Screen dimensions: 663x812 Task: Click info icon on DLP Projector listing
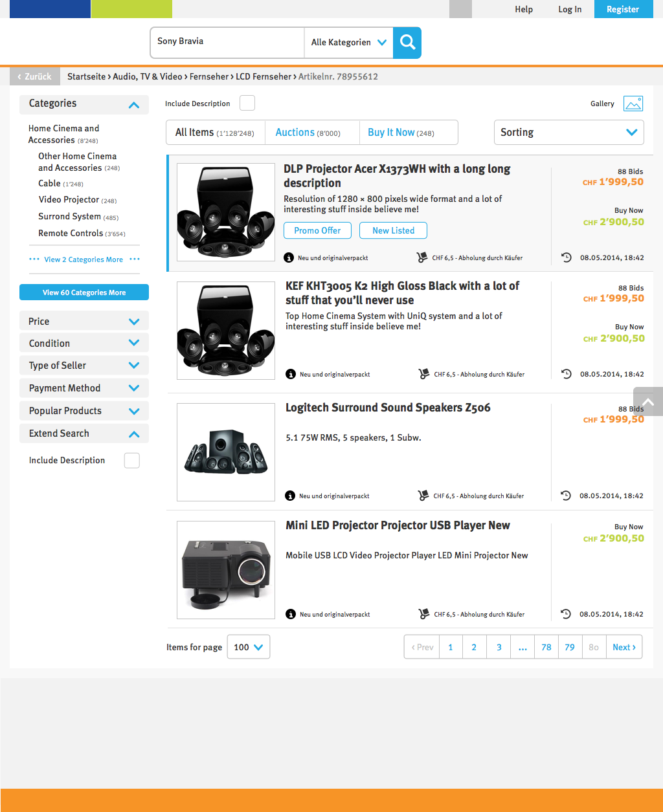coord(289,258)
